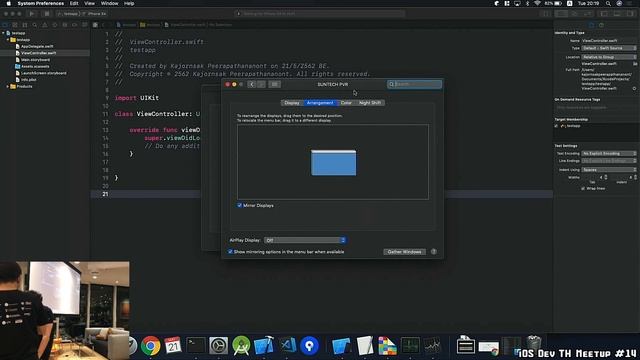The image size is (640, 360).
Task: Open the Issue navigator warning icon
Action: coord(44,25)
